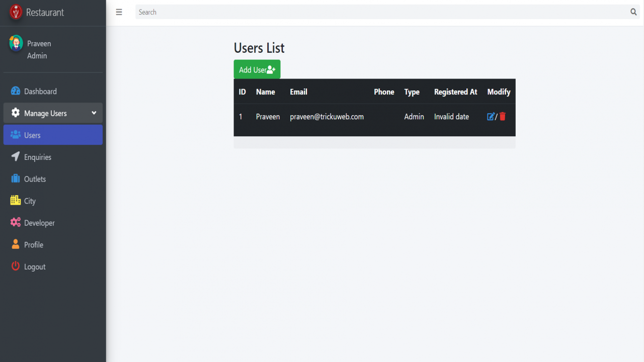Collapse the Manage Users chevron arrow
Viewport: 644px width, 362px height.
94,113
